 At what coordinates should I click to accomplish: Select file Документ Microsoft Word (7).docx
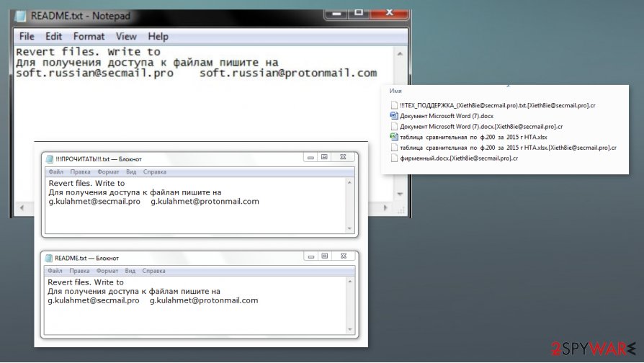coord(447,116)
